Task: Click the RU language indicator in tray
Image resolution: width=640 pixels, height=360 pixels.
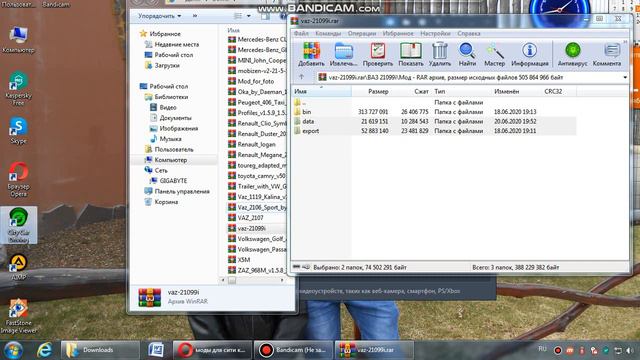Action: point(542,349)
